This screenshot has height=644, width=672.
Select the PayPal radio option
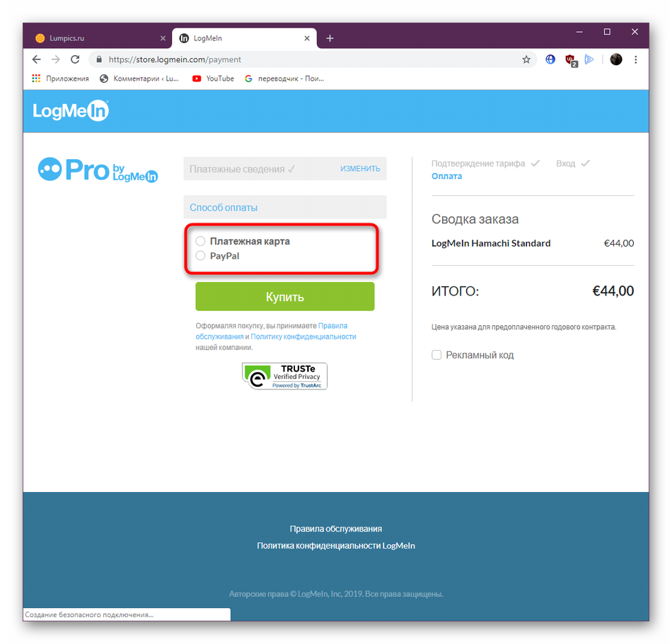point(200,256)
